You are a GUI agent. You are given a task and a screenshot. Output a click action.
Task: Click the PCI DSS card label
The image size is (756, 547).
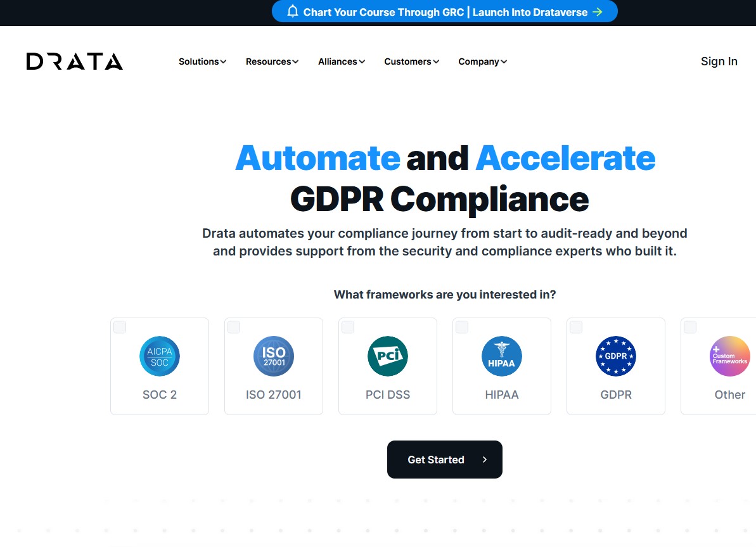(x=388, y=395)
